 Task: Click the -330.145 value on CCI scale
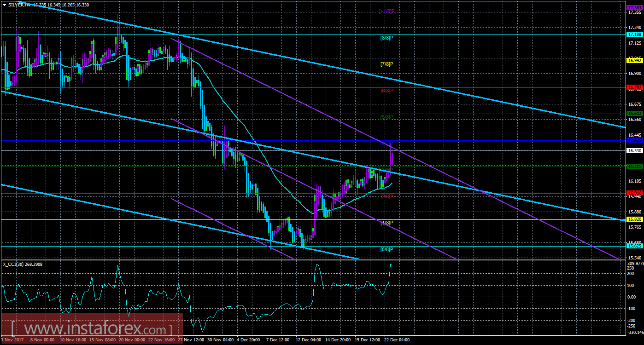pyautogui.click(x=635, y=333)
